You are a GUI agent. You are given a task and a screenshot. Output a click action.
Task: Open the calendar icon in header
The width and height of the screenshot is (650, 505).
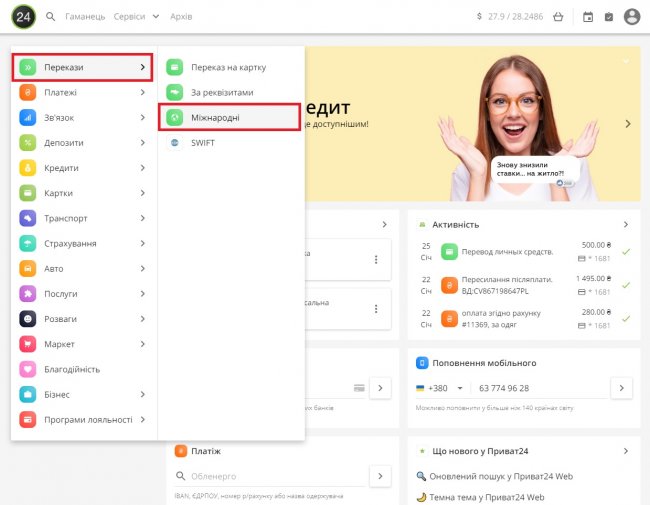pyautogui.click(x=588, y=17)
